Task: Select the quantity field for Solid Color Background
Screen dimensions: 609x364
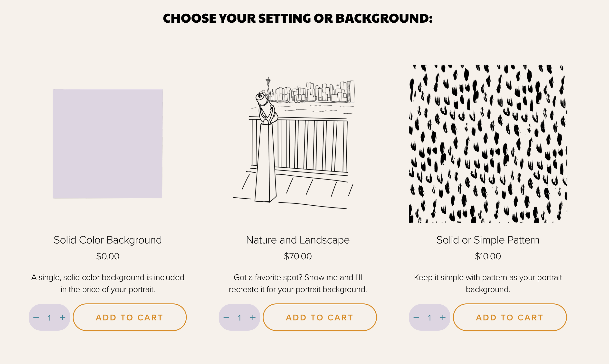Action: coord(49,318)
